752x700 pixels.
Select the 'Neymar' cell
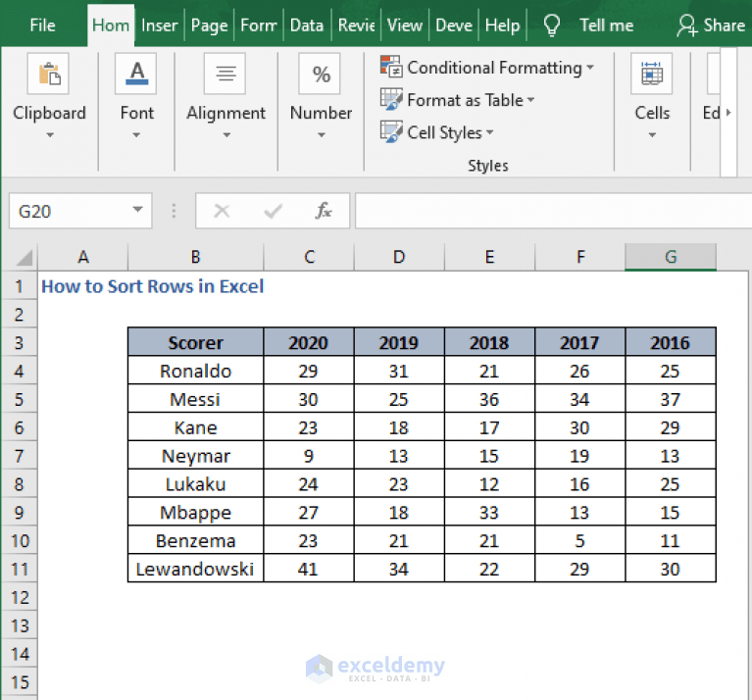196,456
